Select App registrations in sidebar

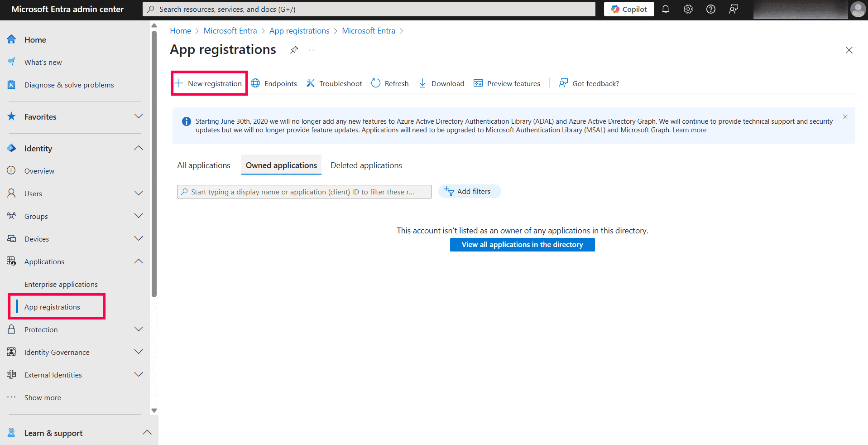[52, 307]
